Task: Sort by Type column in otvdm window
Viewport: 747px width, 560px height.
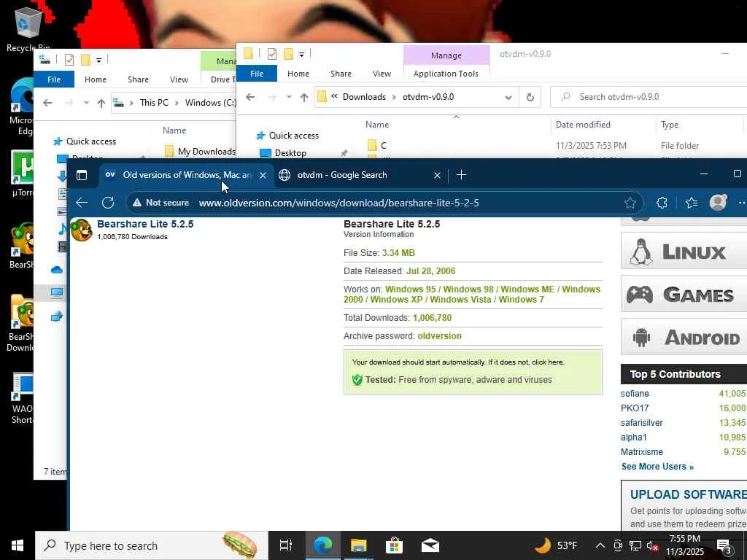Action: (x=670, y=124)
